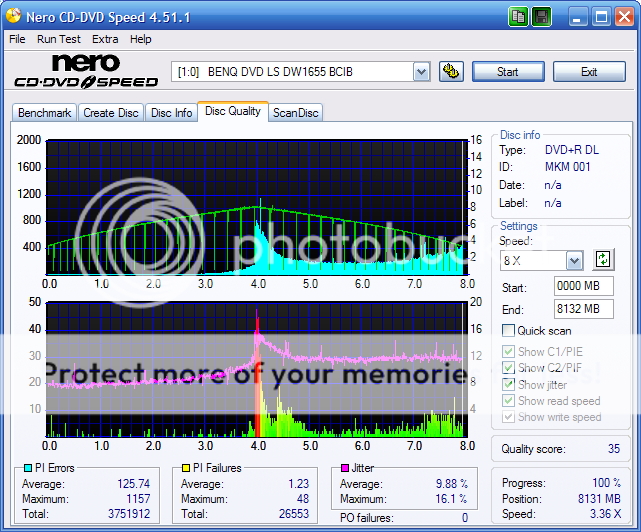Image resolution: width=641 pixels, height=532 pixels.
Task: Open the BENQ drive selection dropdown
Action: click(x=421, y=72)
